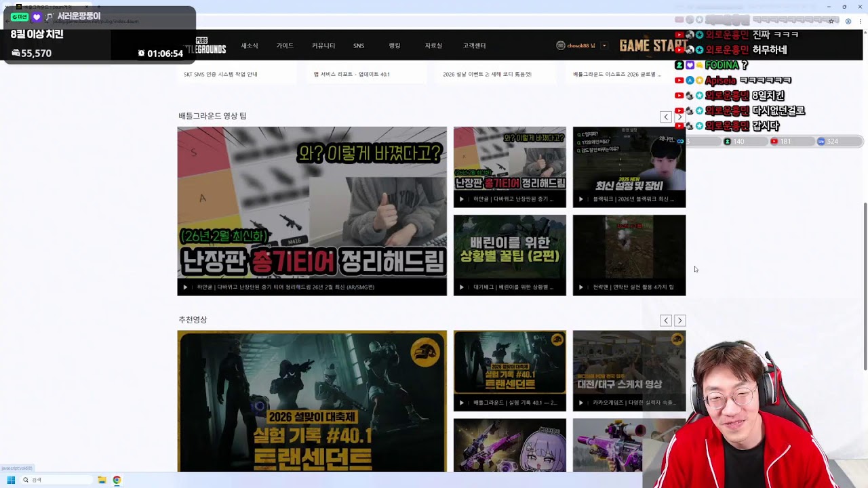Open large 실험 기록 #40.1 트랜센던트 video
The width and height of the screenshot is (868, 488).
pos(312,401)
